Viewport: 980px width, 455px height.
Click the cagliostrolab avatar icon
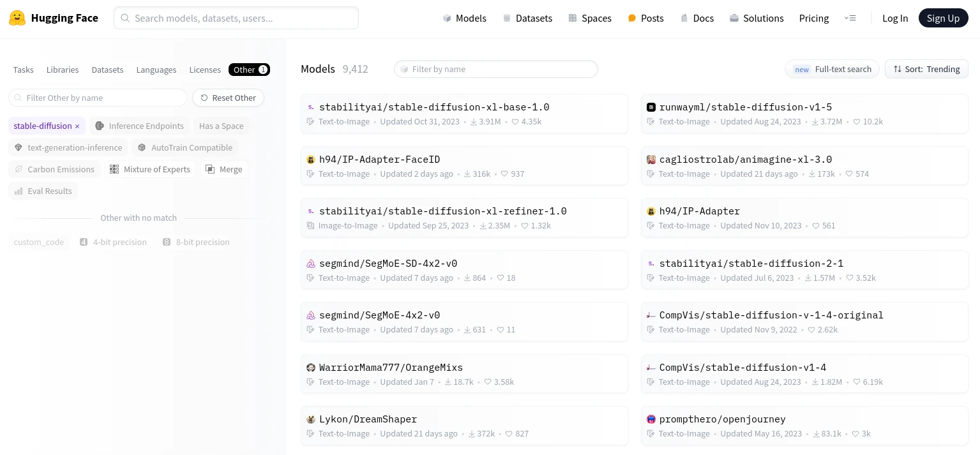pyautogui.click(x=651, y=160)
